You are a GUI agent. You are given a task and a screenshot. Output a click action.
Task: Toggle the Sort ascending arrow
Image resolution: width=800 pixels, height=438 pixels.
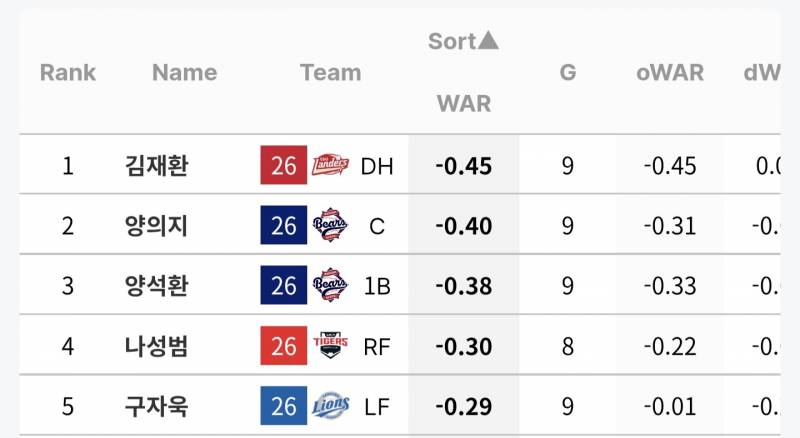pos(487,41)
